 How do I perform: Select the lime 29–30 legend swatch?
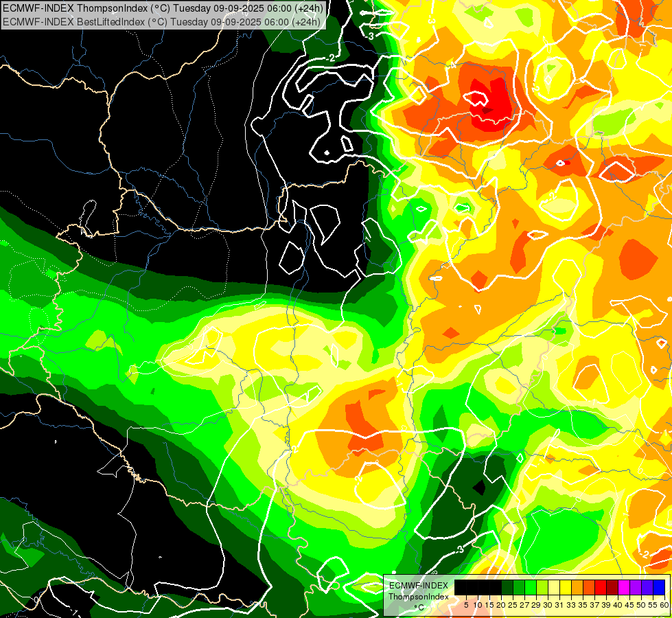point(542,587)
